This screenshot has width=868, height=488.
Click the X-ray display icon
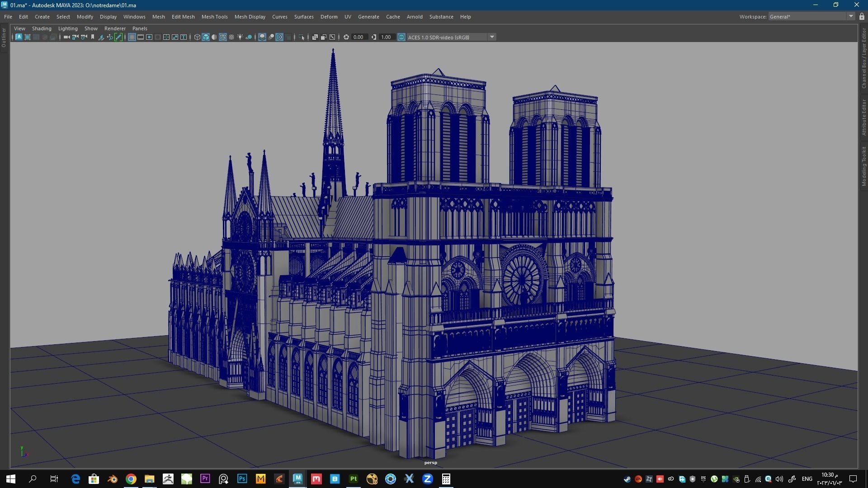315,37
